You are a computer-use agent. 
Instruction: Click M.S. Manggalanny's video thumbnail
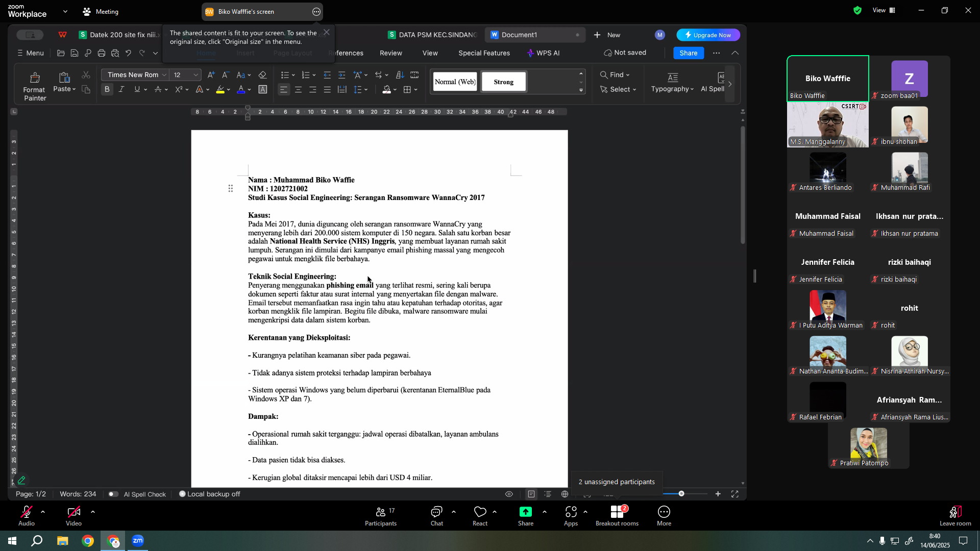tap(828, 125)
